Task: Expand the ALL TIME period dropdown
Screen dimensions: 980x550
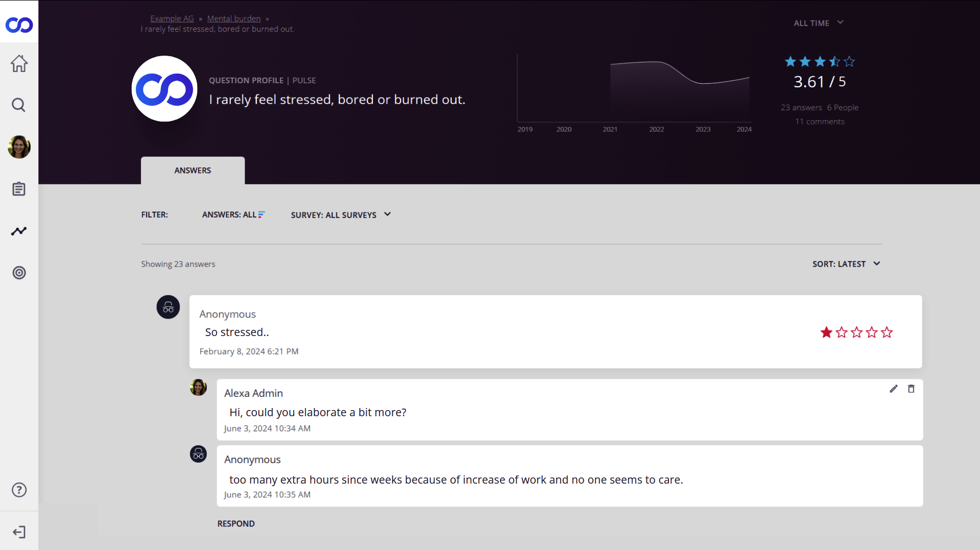Action: click(818, 23)
